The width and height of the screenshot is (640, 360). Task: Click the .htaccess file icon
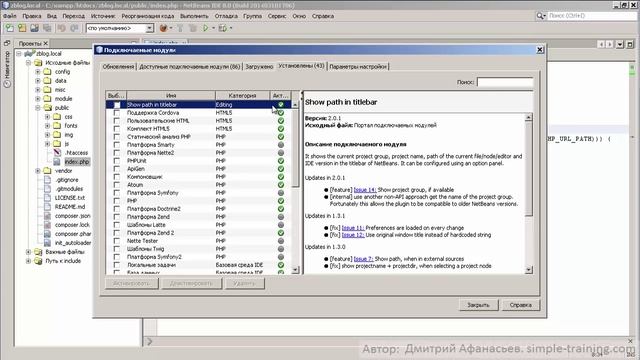[57, 153]
